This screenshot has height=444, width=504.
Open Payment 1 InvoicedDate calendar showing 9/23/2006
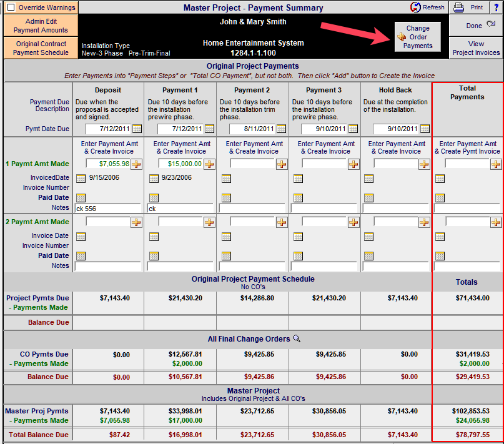point(154,178)
